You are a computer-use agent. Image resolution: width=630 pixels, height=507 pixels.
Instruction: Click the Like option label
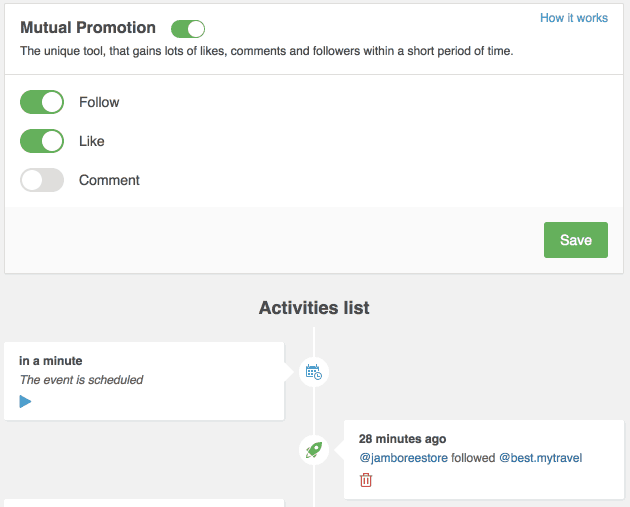point(92,141)
